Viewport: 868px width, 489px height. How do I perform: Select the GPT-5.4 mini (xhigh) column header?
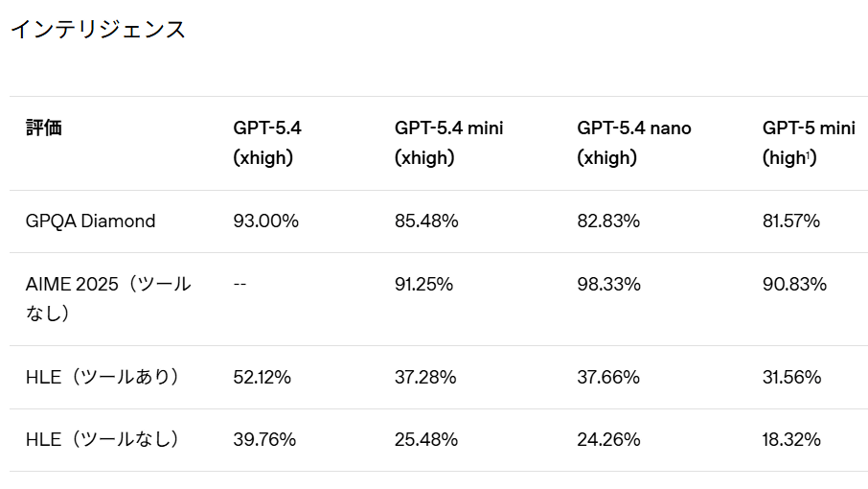[448, 143]
